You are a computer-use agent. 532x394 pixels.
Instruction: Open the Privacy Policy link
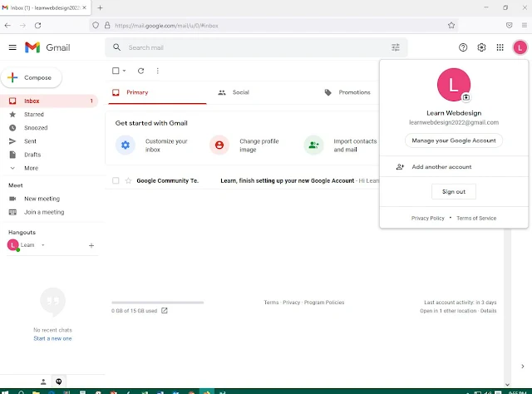[427, 219]
